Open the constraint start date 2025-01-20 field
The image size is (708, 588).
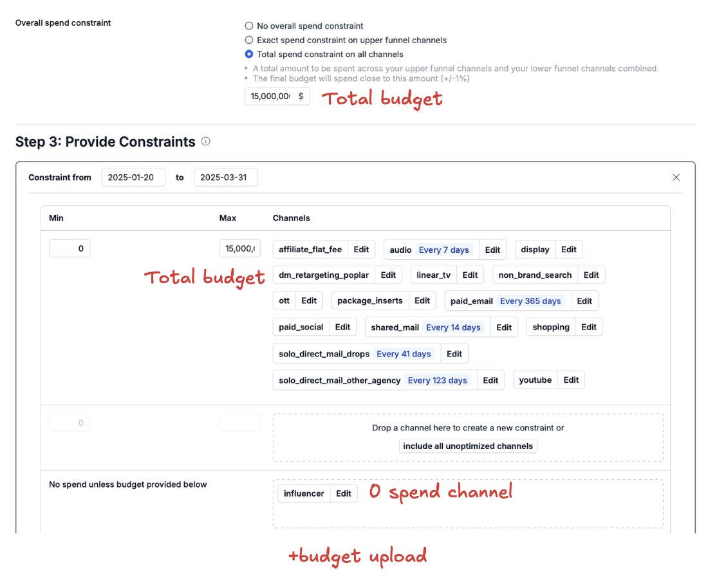[x=133, y=178]
